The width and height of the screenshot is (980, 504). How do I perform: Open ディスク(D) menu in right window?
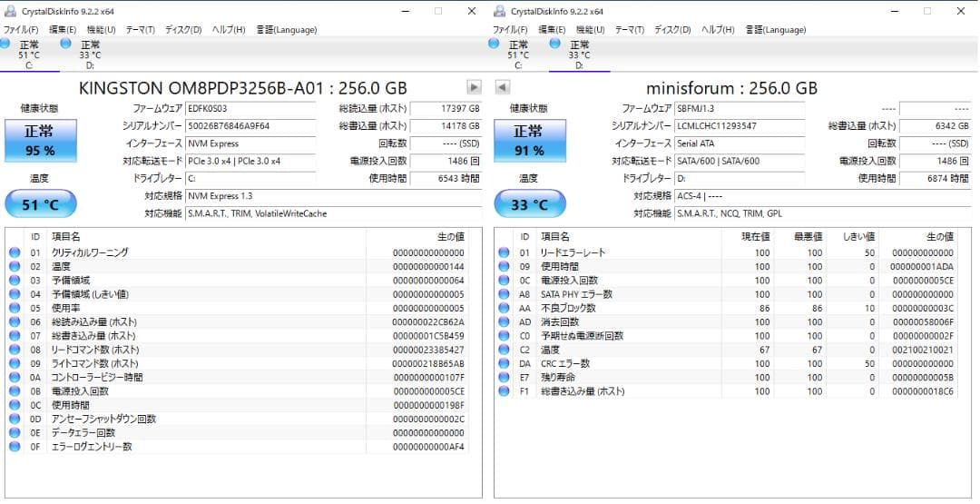coord(672,29)
